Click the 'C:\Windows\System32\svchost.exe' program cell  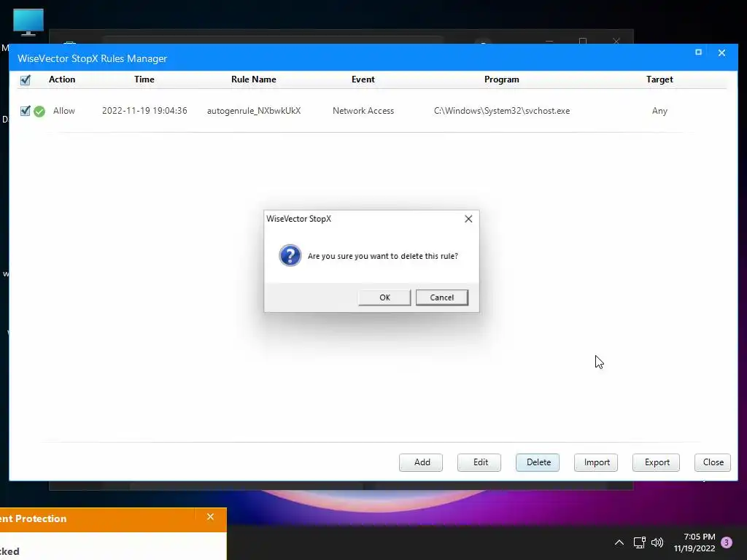pos(502,111)
